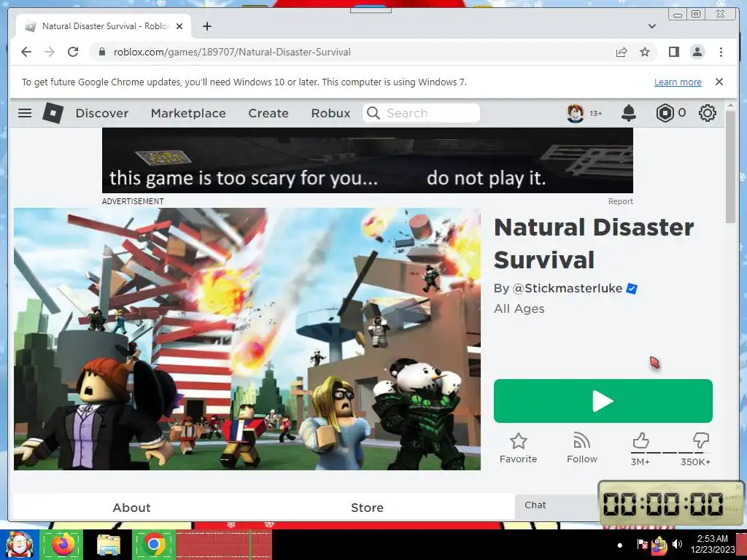This screenshot has height=560, width=747.
Task: Click the Roblox search field
Action: point(421,113)
